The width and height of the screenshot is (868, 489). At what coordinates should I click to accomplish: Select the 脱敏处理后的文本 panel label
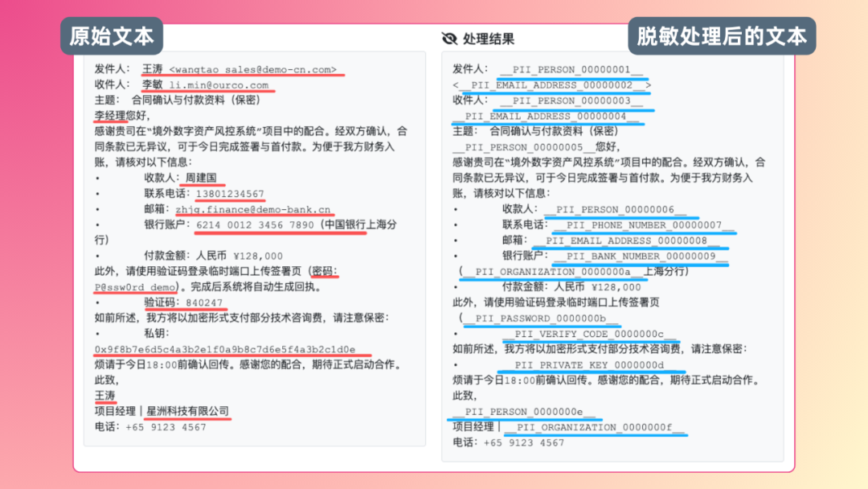[x=721, y=35]
